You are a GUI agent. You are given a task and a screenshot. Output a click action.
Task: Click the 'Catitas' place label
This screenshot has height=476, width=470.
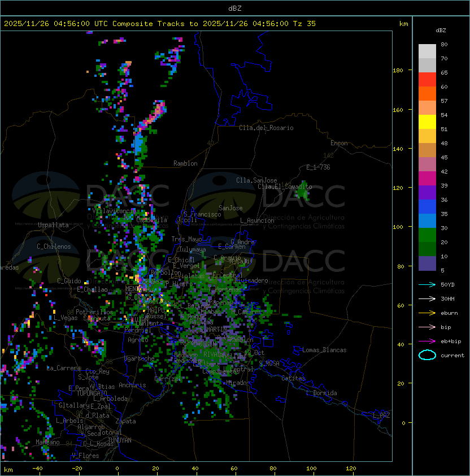pyautogui.click(x=293, y=378)
